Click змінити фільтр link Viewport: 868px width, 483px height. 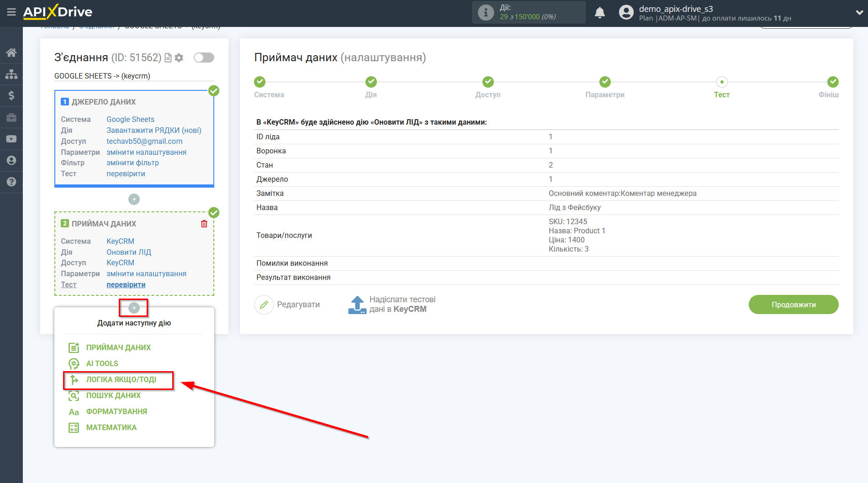click(x=132, y=163)
